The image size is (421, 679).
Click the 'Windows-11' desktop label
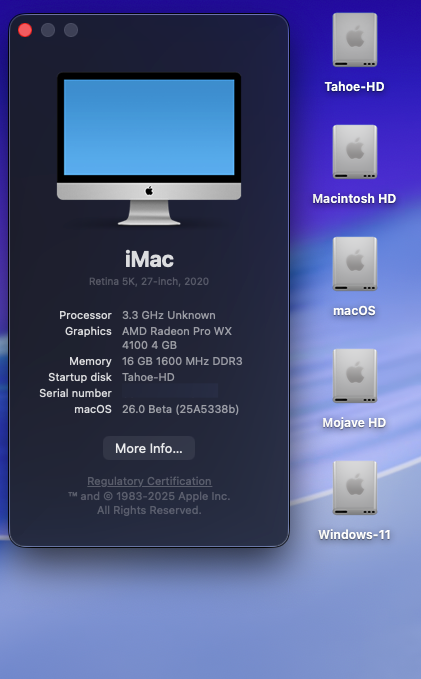coord(354,535)
